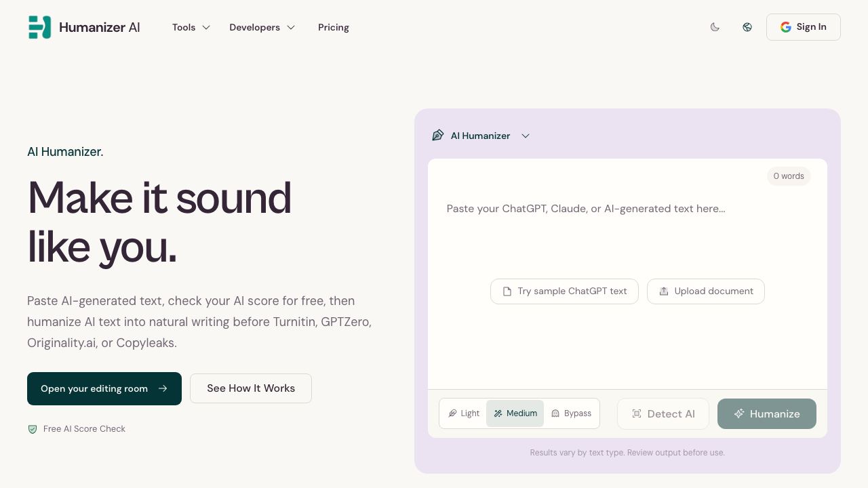
Task: Open the language globe icon
Action: (x=747, y=27)
